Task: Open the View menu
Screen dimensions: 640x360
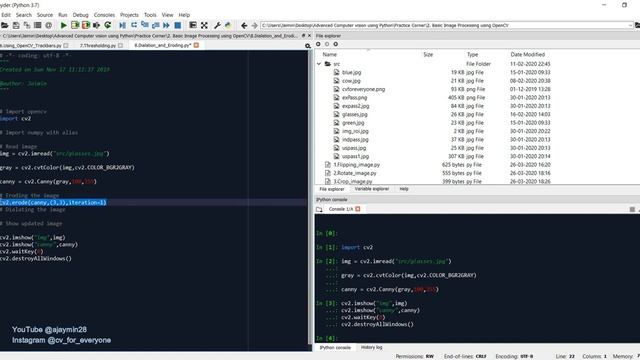Action: pyautogui.click(x=167, y=15)
